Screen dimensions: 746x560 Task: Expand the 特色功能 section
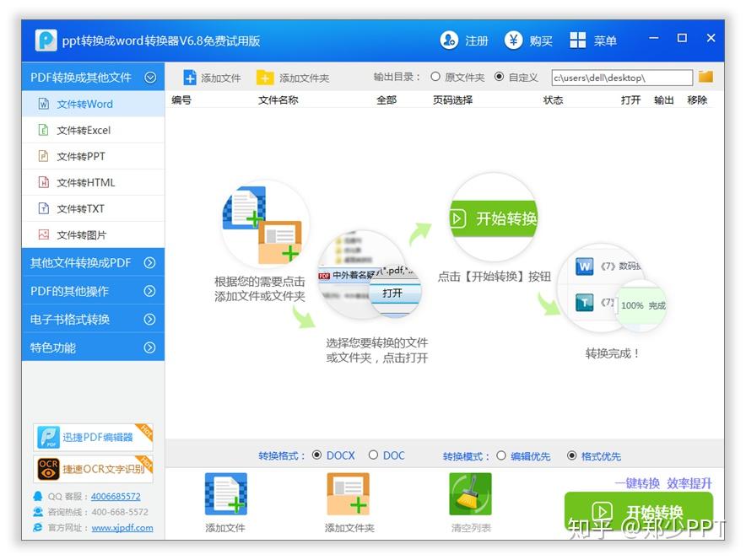click(150, 347)
